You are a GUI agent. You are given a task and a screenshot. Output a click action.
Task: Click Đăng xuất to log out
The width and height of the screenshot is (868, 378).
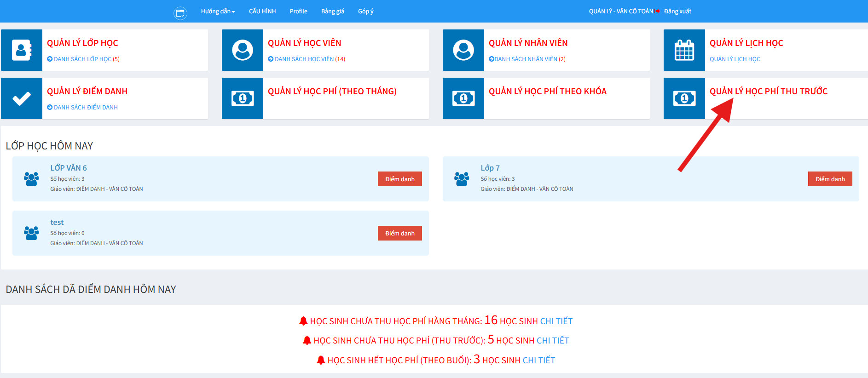tap(677, 11)
